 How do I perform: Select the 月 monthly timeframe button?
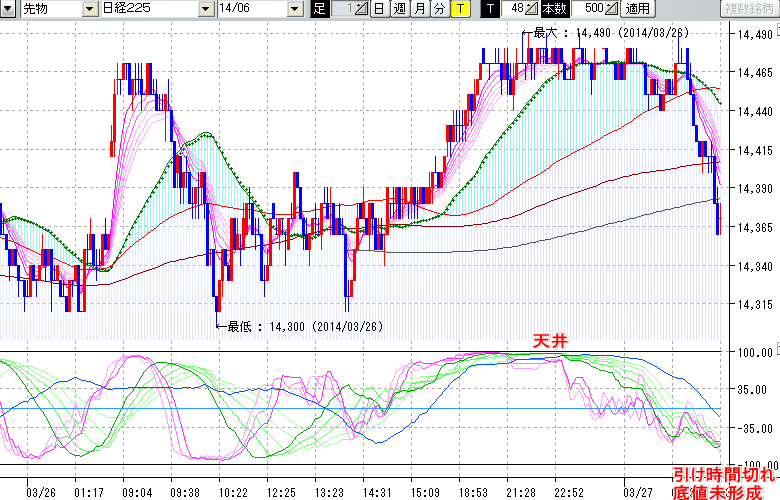419,9
